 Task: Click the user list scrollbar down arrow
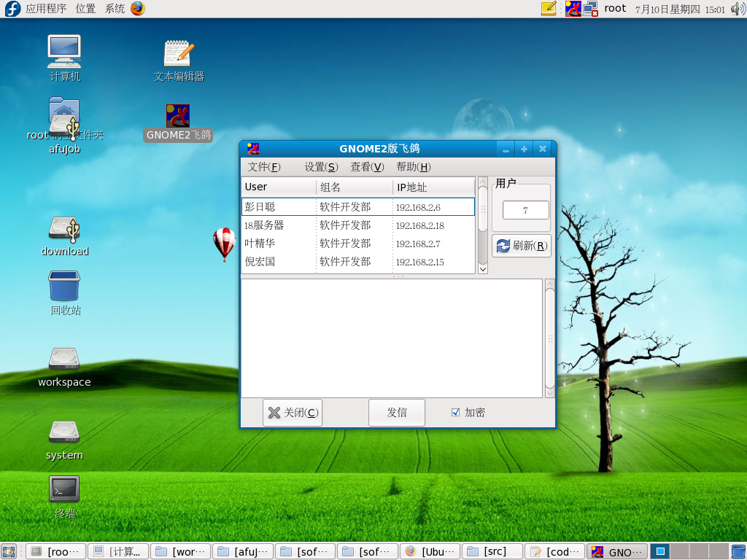click(x=483, y=269)
